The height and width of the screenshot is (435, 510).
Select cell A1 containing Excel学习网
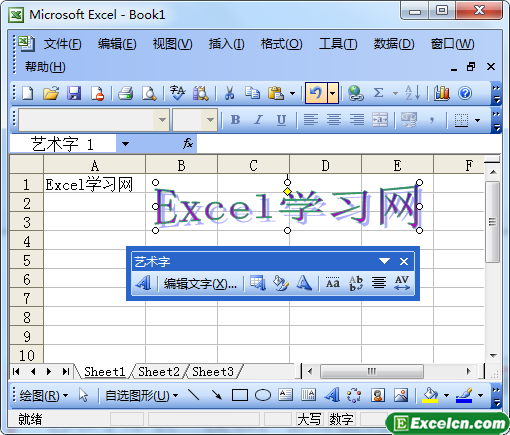(94, 183)
